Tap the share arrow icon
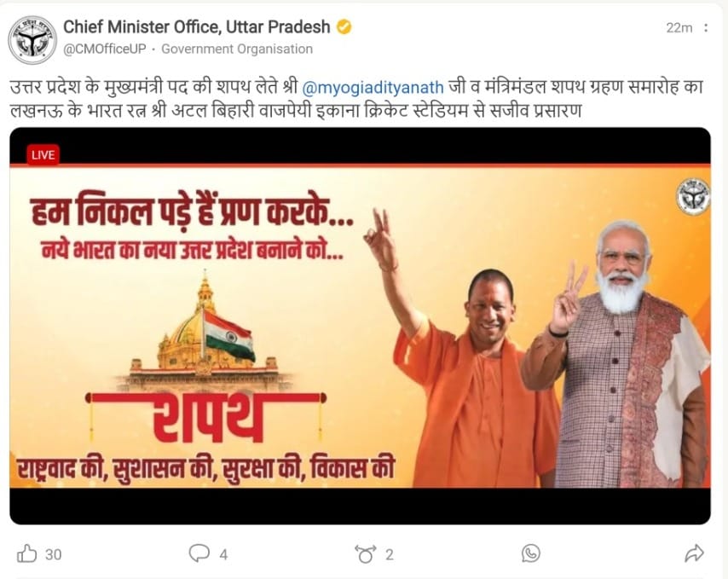The width and height of the screenshot is (728, 579). click(x=694, y=553)
